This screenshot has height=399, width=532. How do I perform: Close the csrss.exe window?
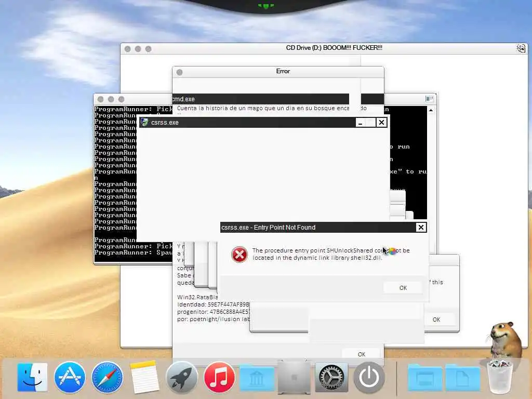(381, 122)
